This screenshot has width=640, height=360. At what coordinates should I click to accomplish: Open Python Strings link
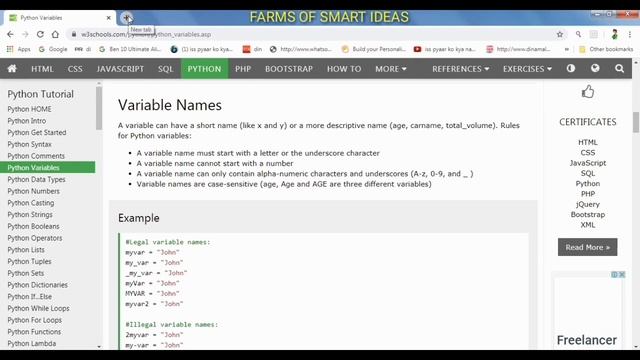30,214
